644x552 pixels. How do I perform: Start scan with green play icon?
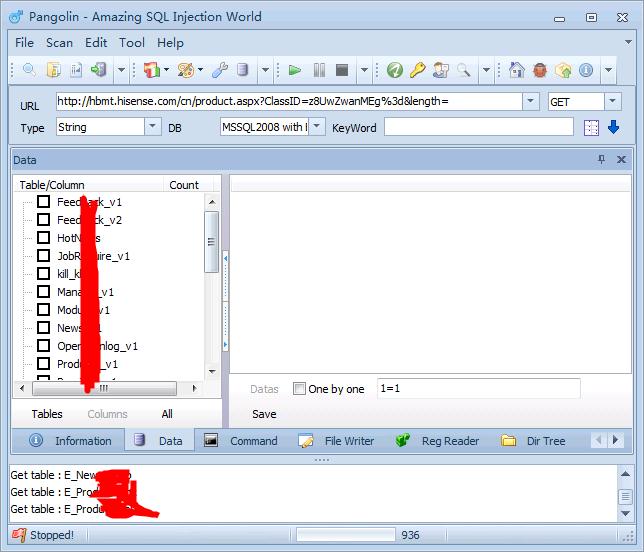[294, 70]
